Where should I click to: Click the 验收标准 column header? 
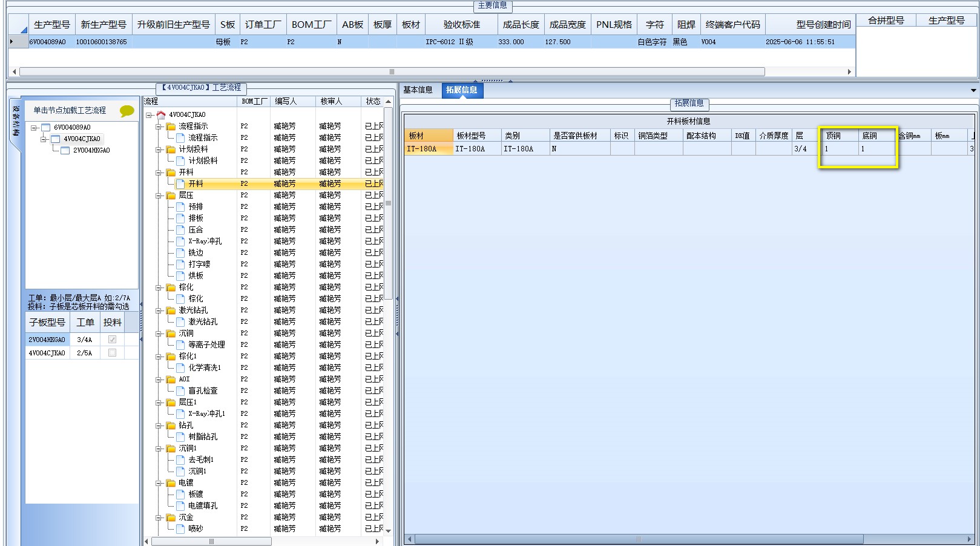[x=461, y=24]
